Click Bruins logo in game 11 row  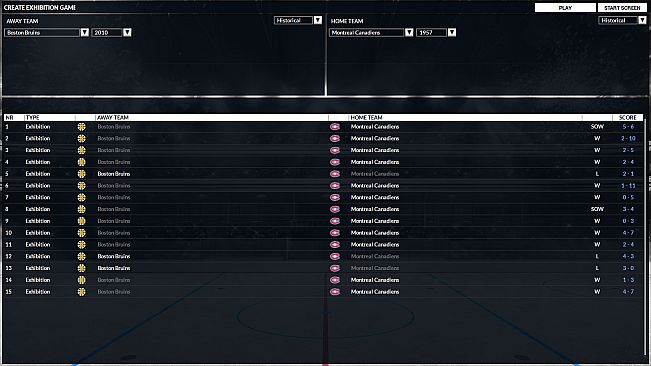pyautogui.click(x=81, y=244)
